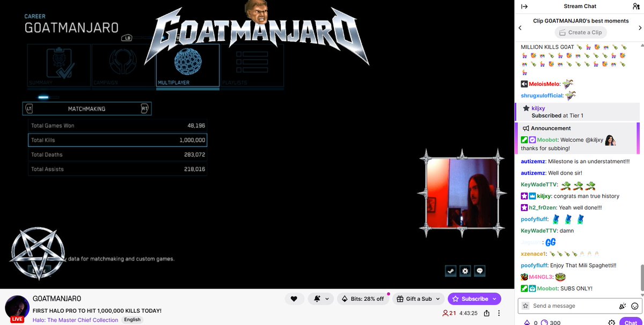This screenshot has width=644, height=325.
Task: Click the purple Subscribe button
Action: (474, 299)
